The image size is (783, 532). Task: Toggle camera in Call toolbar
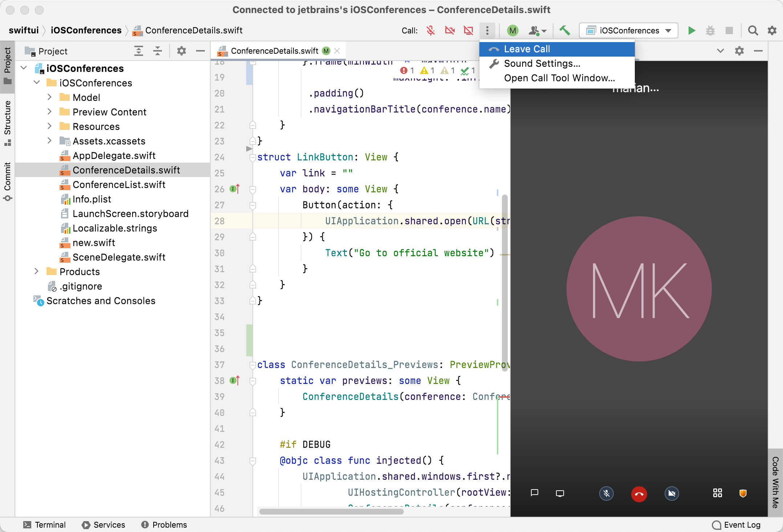pos(450,30)
